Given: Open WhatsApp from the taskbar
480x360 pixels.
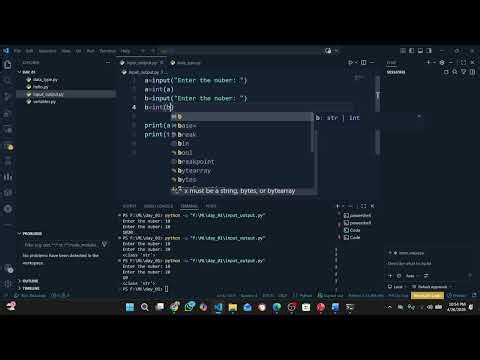Looking at the screenshot, I should 189,307.
